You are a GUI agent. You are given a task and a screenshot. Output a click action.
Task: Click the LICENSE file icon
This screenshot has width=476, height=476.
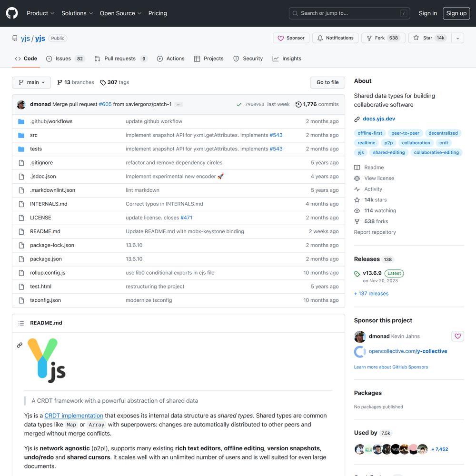point(21,218)
